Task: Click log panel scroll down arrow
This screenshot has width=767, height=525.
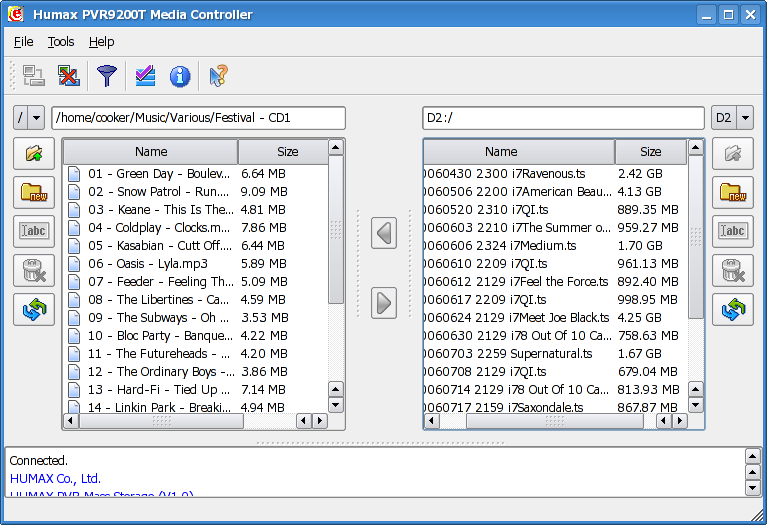Action: tap(752, 488)
